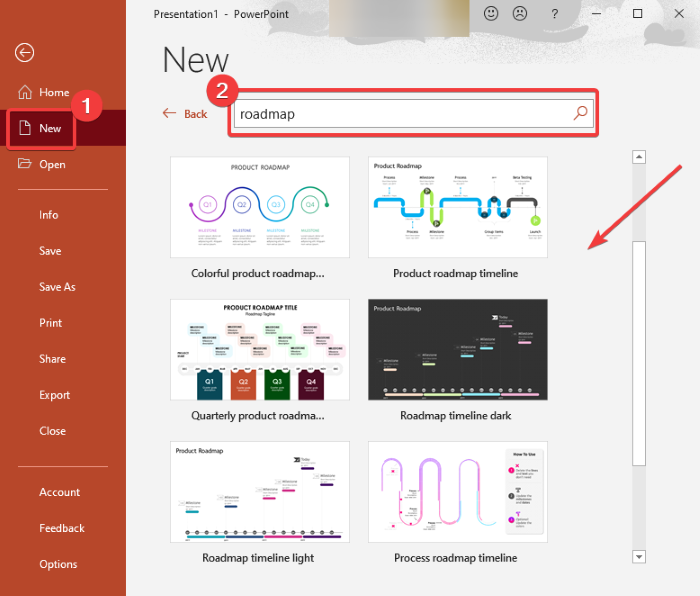The height and width of the screenshot is (596, 700).
Task: Open the Info page
Action: [x=49, y=215]
